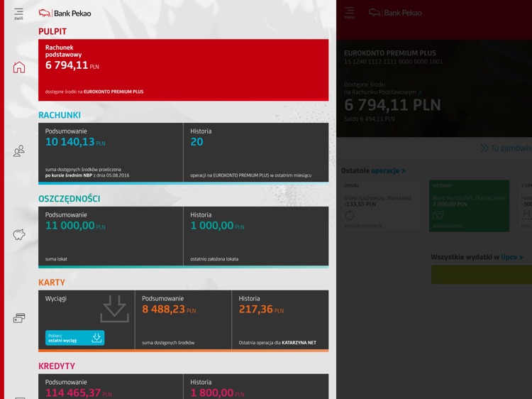Select the OSZCZĘDNOŚCI section heading

click(70, 199)
